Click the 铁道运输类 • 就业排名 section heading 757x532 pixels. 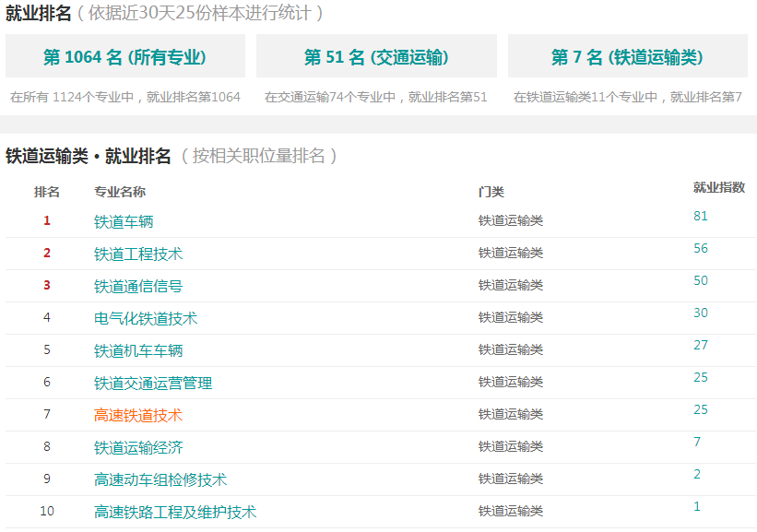pos(89,157)
